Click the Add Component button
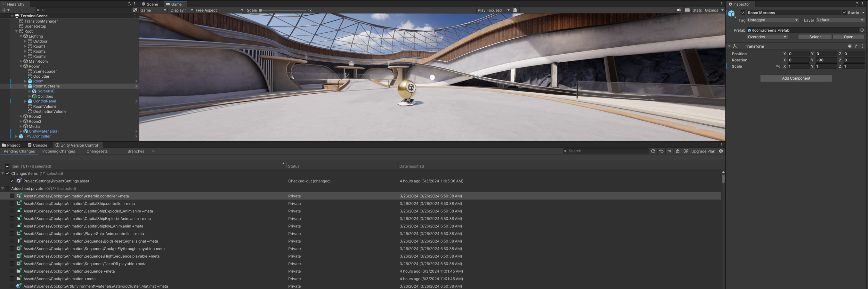Screen dimensions: 868x289 click(796, 78)
